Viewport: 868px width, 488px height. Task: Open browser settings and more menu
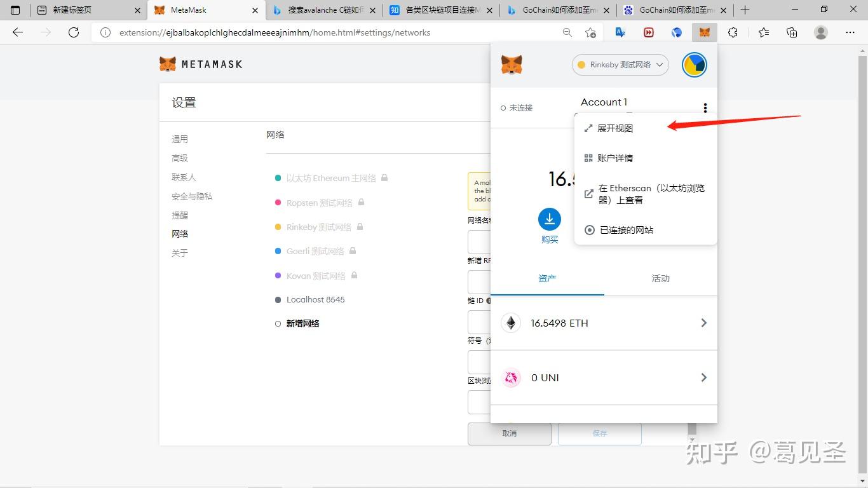[850, 32]
